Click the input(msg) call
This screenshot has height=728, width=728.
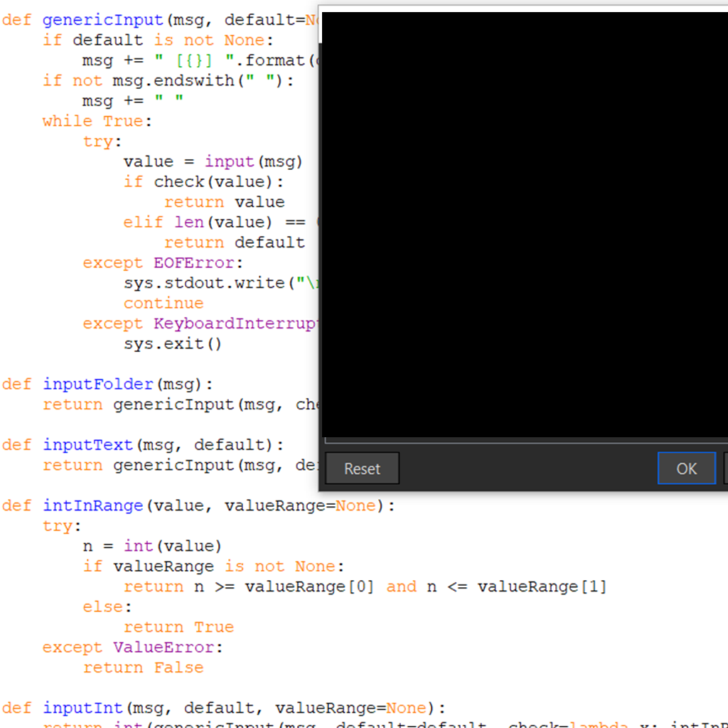point(255,161)
